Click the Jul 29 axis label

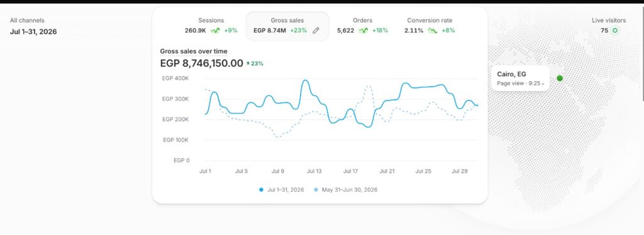(x=460, y=172)
